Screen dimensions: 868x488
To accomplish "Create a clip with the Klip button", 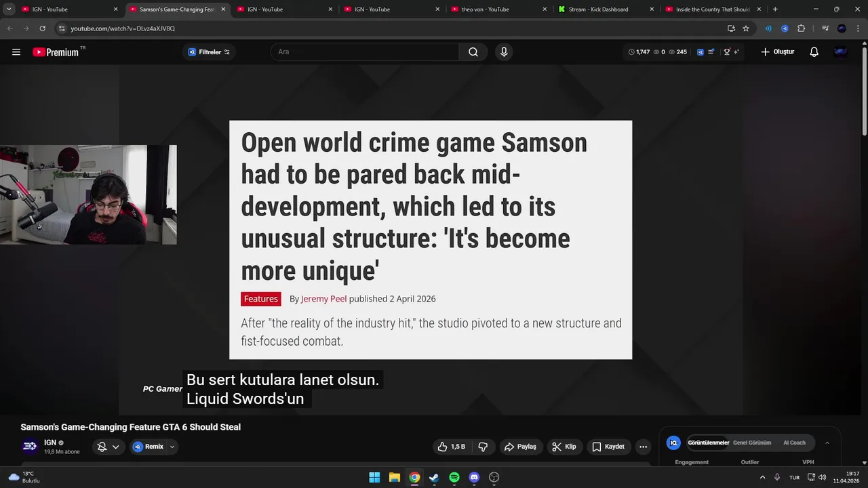I will [x=564, y=447].
